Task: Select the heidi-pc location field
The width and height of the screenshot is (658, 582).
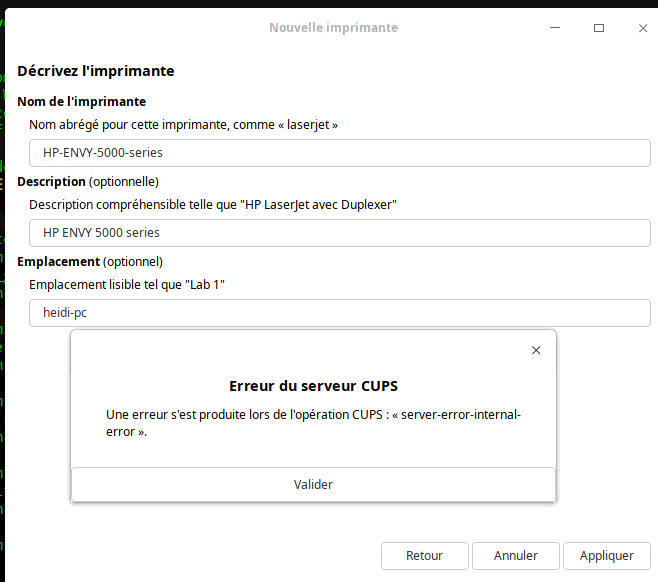Action: click(x=340, y=313)
